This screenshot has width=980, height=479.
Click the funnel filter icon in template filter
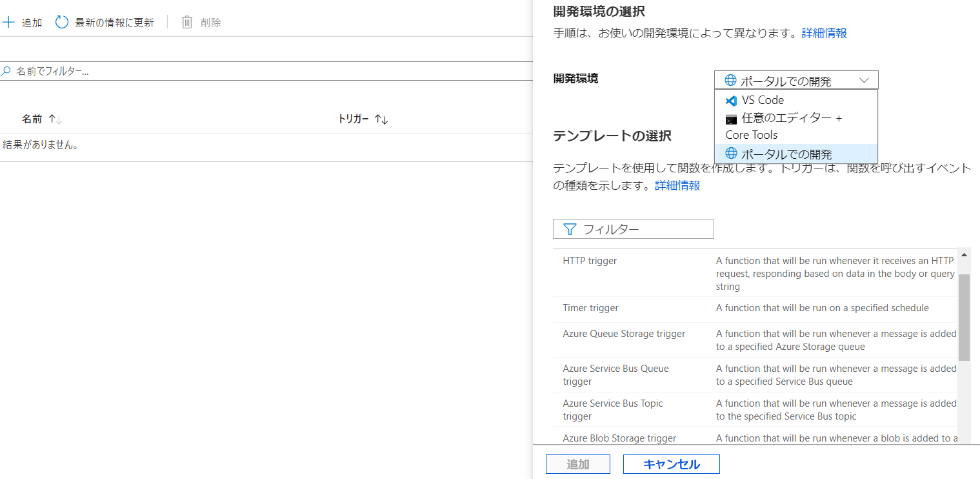[569, 229]
